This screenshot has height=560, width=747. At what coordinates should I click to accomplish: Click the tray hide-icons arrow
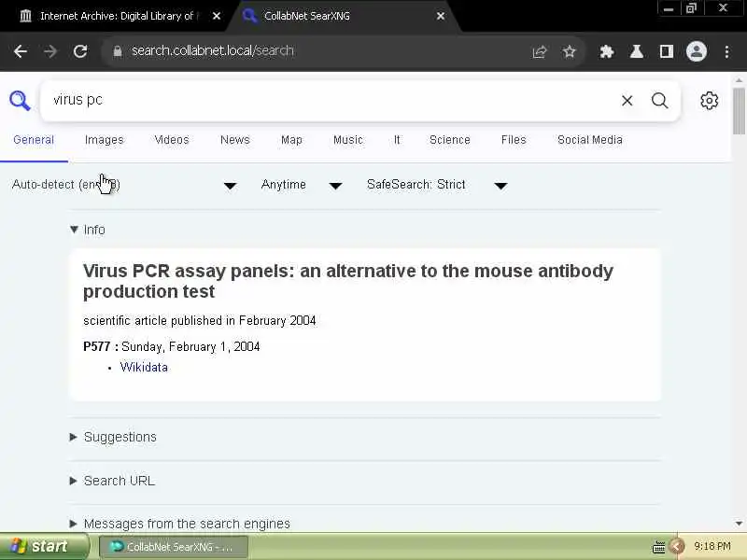click(x=676, y=546)
